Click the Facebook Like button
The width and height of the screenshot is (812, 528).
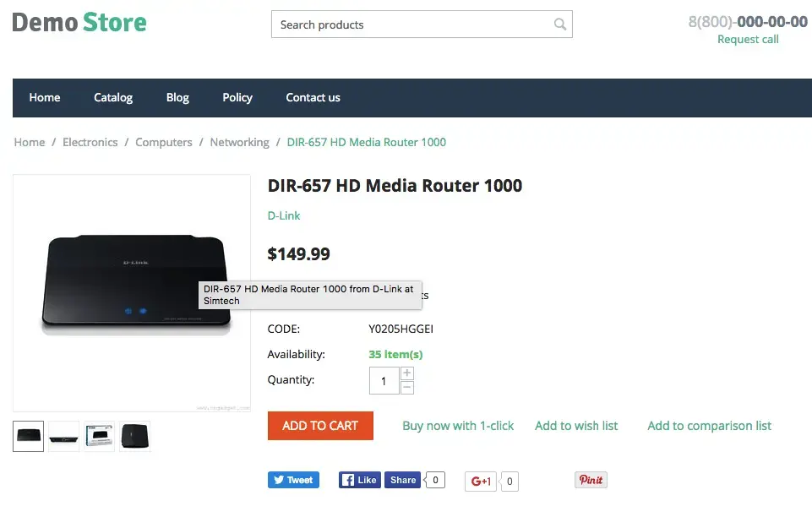[x=359, y=480]
